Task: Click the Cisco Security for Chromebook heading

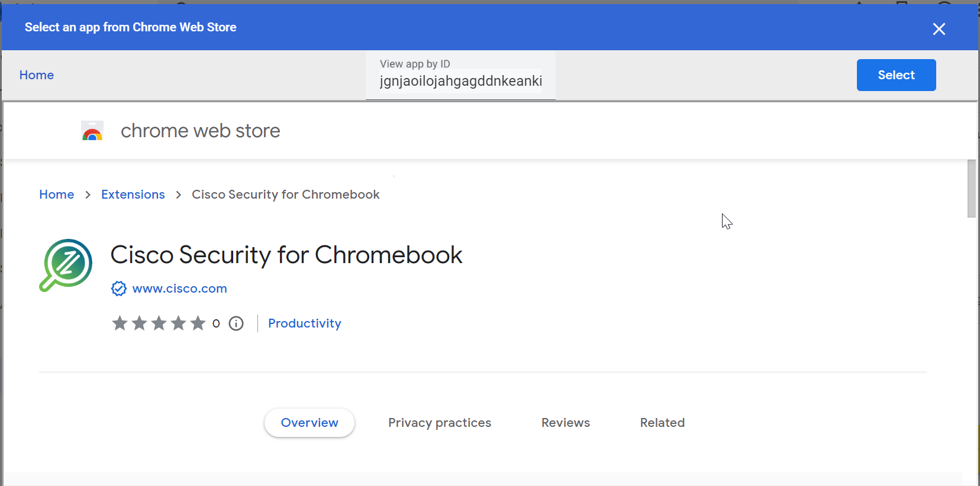Action: point(286,255)
